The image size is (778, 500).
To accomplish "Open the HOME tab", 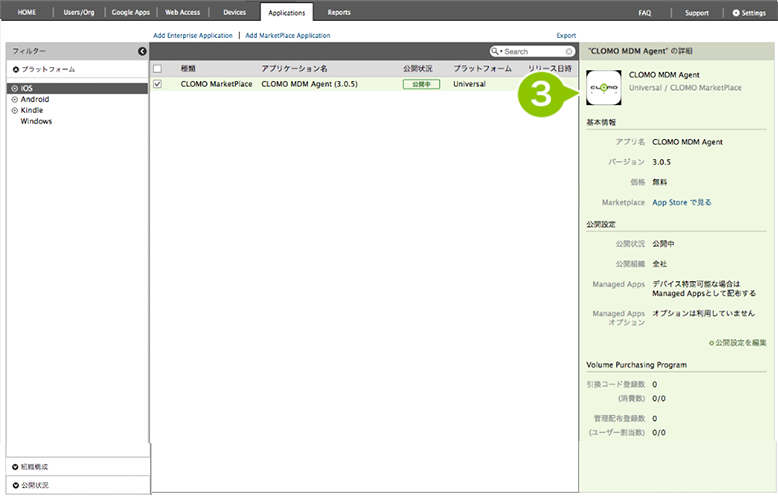I will tap(27, 12).
